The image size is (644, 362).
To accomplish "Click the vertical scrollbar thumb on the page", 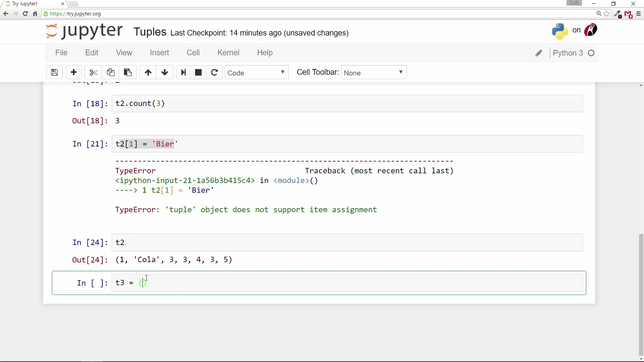I will point(641,294).
